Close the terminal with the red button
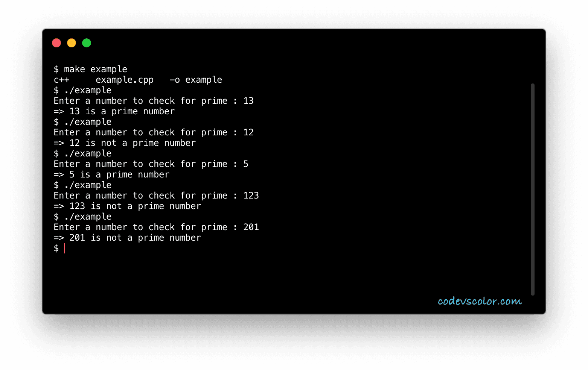588x370 pixels. pos(56,43)
